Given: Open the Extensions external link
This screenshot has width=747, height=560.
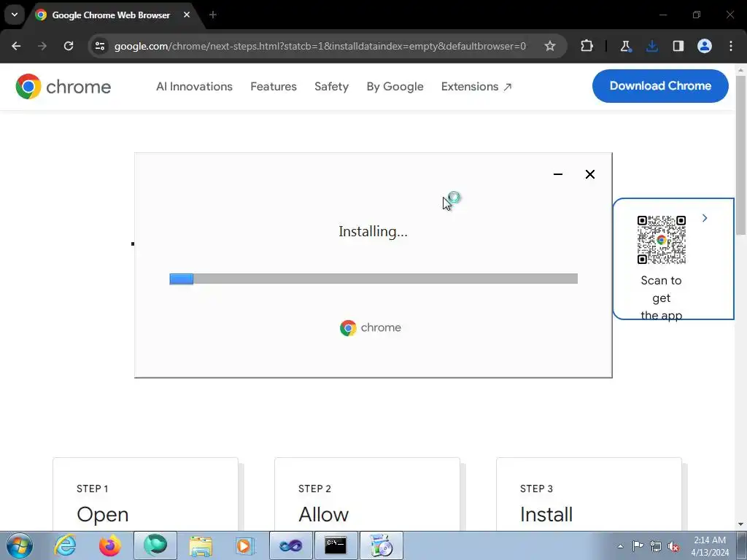Looking at the screenshot, I should [476, 87].
